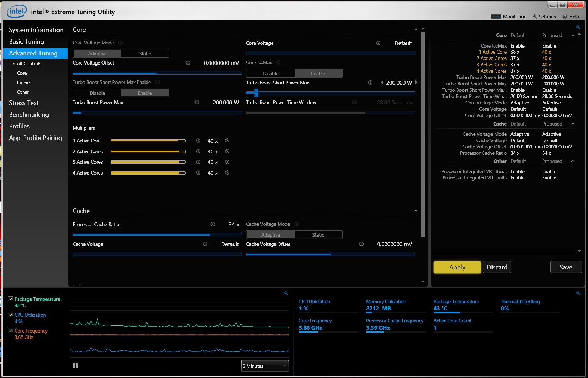Image resolution: width=588 pixels, height=378 pixels.
Task: Reset 1 Active Core multiplier with X icon
Action: click(x=227, y=140)
